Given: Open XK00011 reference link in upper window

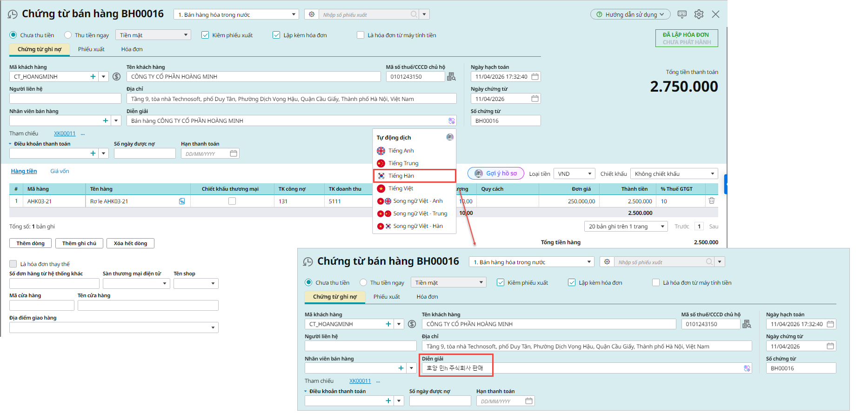Looking at the screenshot, I should coord(65,134).
